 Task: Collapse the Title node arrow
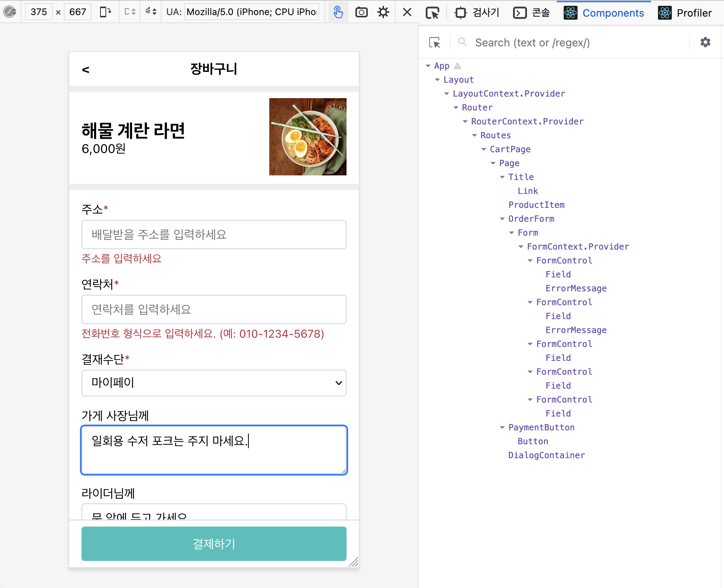point(502,177)
